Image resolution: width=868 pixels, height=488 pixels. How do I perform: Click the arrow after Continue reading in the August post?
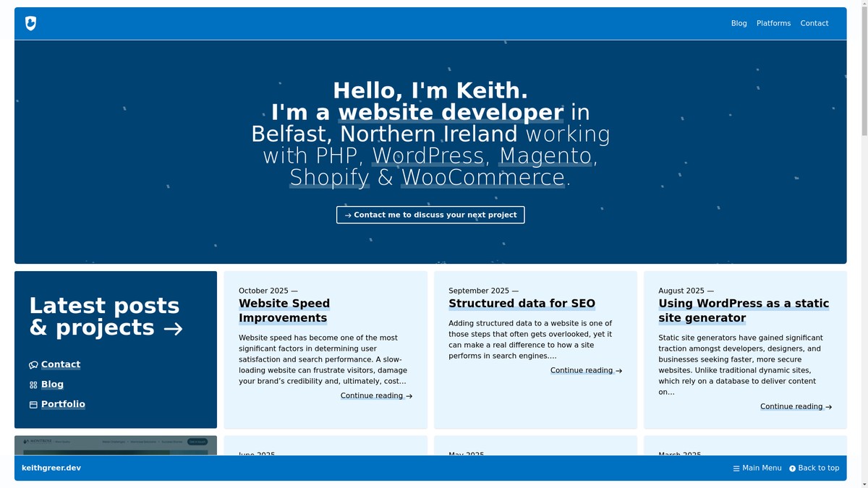(828, 407)
